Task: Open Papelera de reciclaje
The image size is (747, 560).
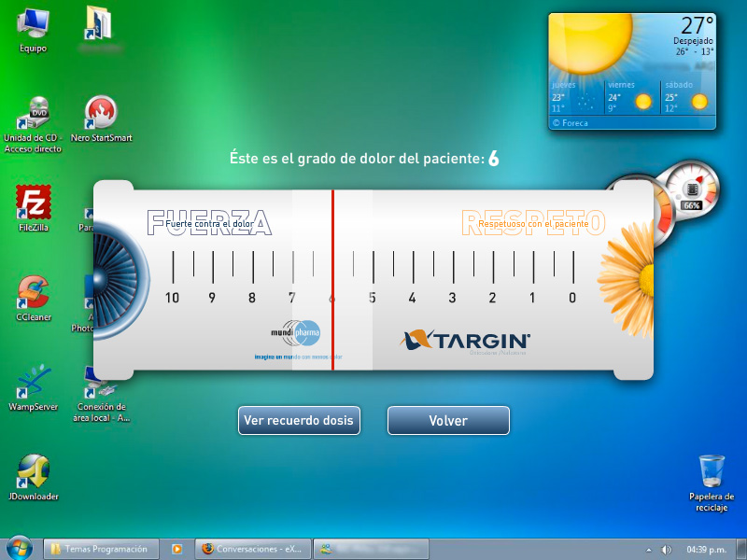Action: [712, 472]
